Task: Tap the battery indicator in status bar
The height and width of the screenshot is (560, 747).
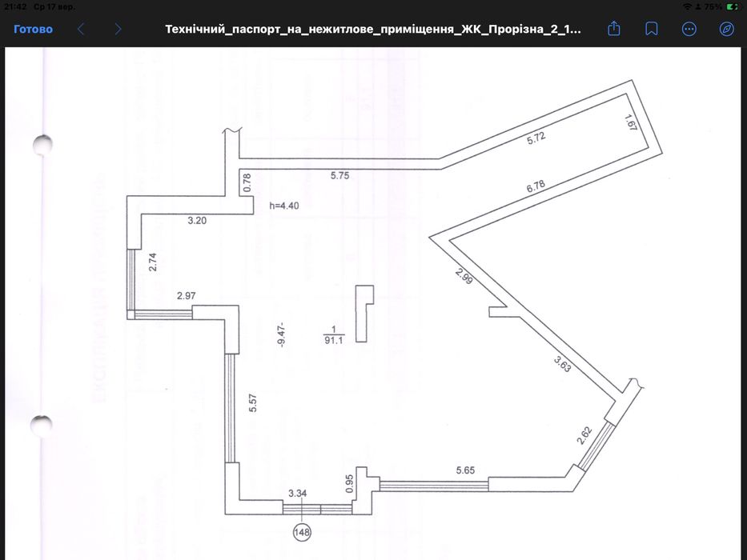Action: 733,6
